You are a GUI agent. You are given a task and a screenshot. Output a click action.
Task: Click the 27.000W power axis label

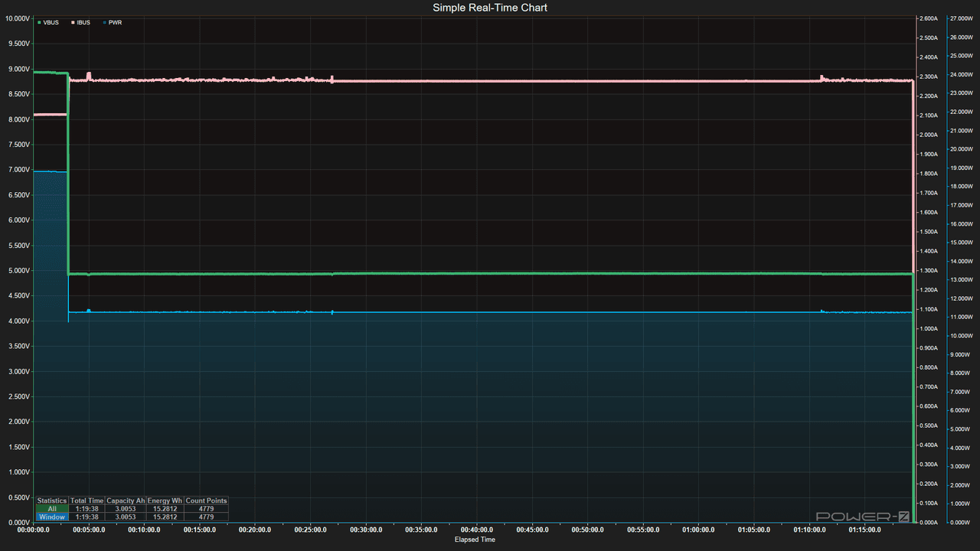962,18
